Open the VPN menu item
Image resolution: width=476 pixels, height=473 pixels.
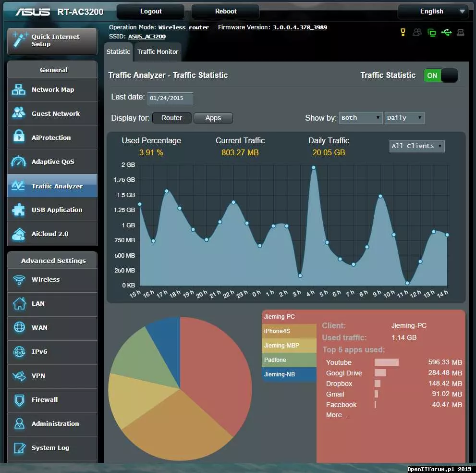coord(52,376)
